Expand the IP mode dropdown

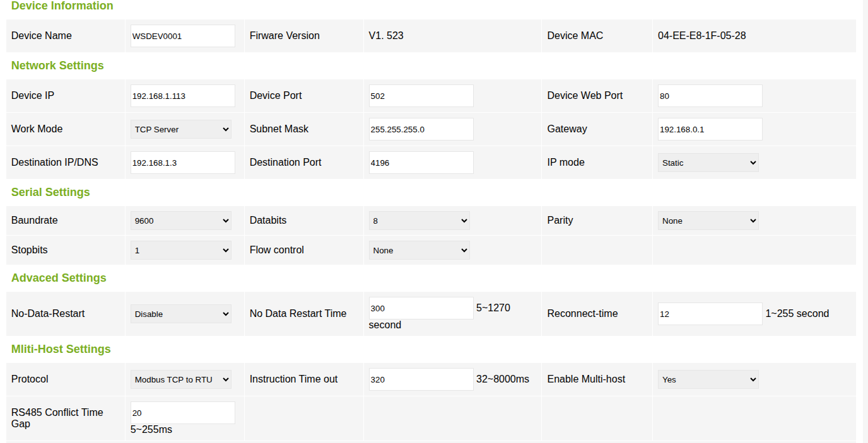[708, 163]
